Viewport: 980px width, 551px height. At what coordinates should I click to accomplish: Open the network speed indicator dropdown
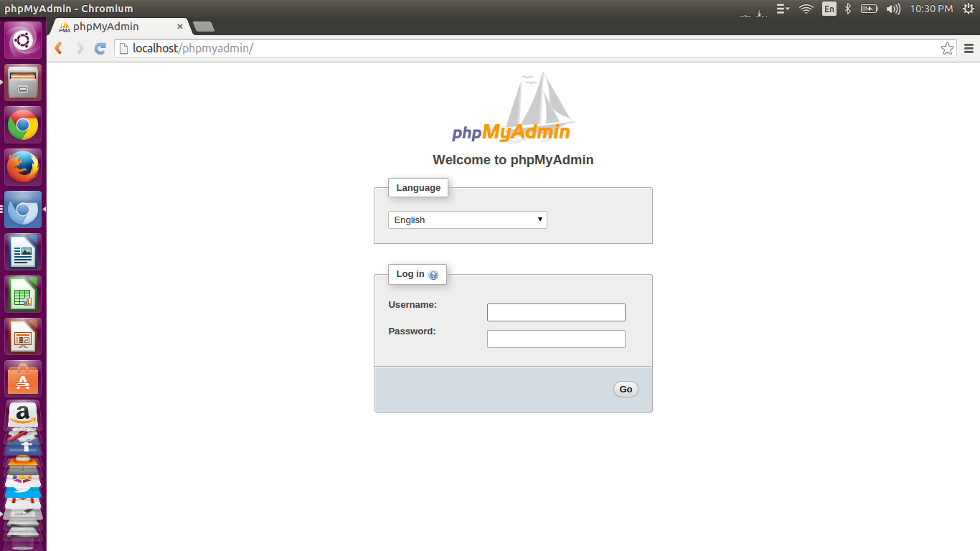tap(783, 9)
